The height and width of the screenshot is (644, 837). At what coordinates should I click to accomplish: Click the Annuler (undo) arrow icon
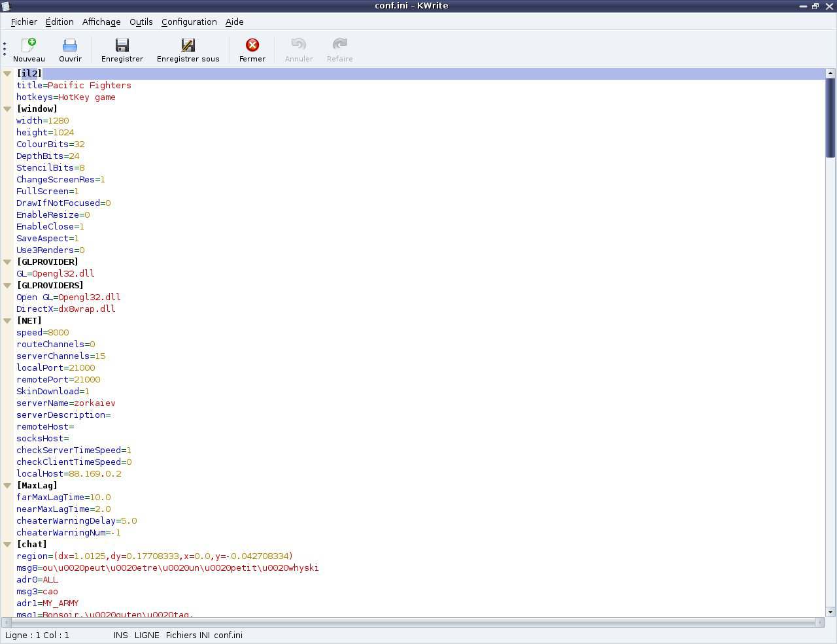coord(299,44)
